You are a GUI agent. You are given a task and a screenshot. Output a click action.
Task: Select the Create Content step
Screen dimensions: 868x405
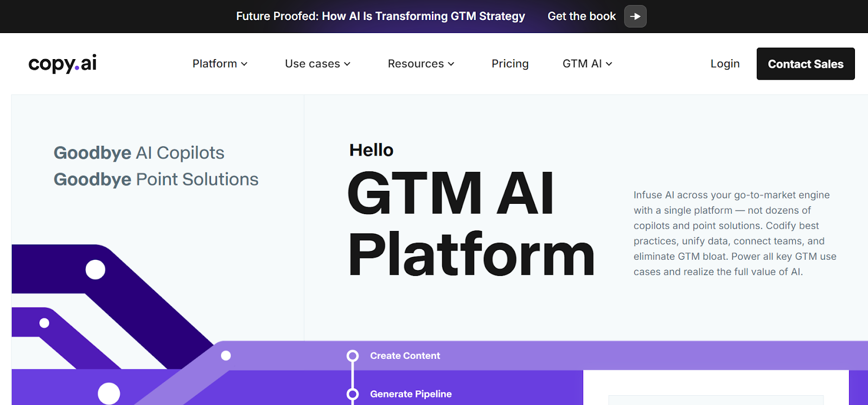[405, 356]
